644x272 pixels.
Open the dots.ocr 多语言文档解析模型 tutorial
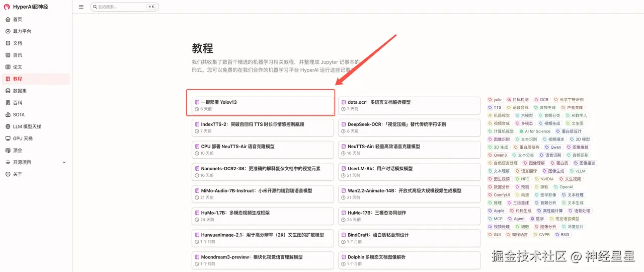(x=410, y=105)
